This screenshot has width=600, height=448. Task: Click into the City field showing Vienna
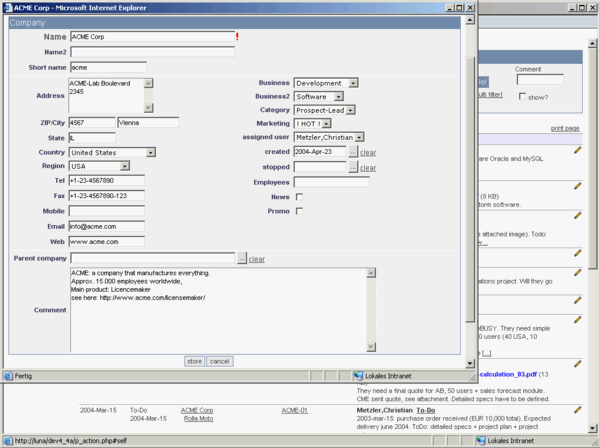coord(148,122)
